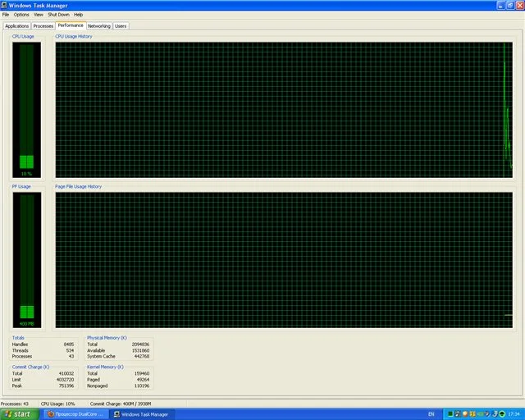The width and height of the screenshot is (525, 420).
Task: Click the green circular tray icon next to clock
Action: tap(502, 414)
